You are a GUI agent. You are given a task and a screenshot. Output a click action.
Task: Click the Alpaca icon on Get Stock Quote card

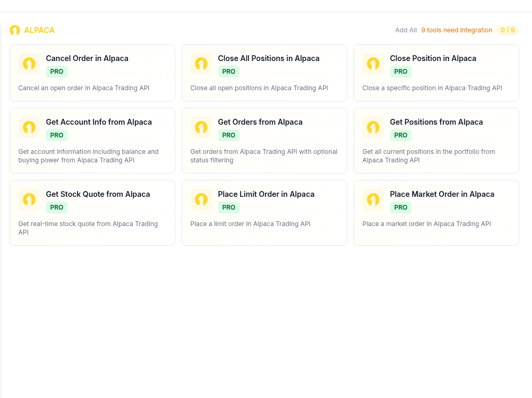pos(29,200)
